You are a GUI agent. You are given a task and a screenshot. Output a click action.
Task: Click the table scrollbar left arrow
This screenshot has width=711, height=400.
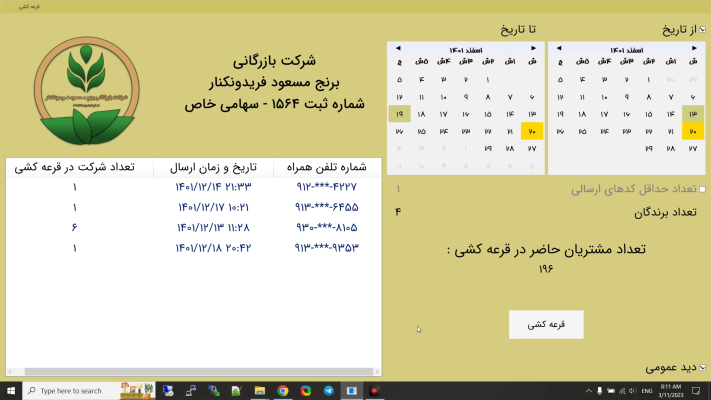10,371
